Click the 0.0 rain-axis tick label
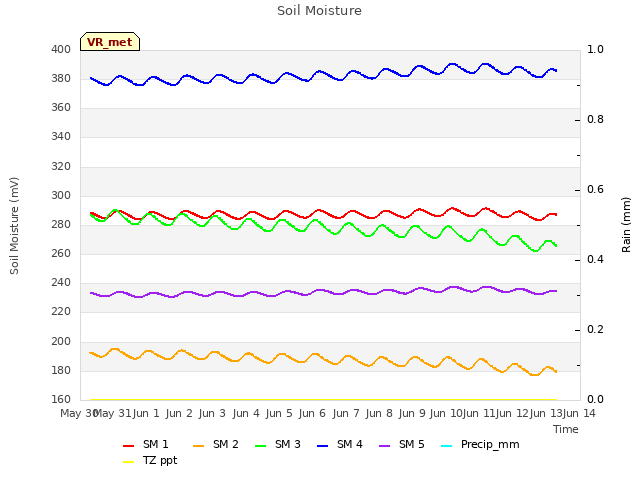 tap(595, 400)
